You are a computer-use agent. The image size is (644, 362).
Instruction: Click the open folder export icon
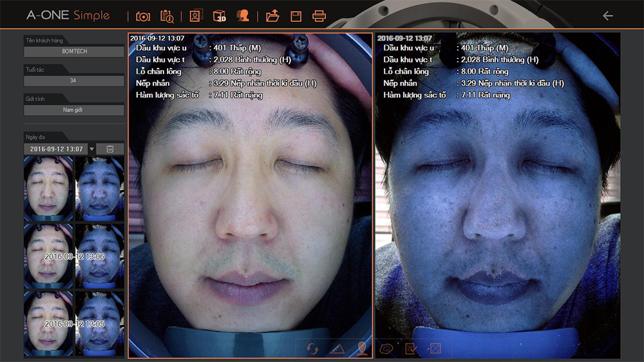[272, 16]
